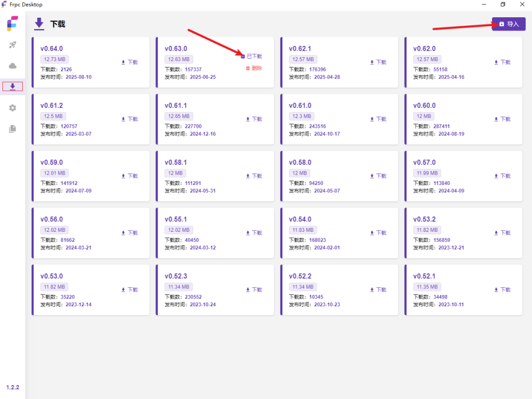Click the 12.3 MB size tag
The image size is (532, 399).
click(x=301, y=116)
